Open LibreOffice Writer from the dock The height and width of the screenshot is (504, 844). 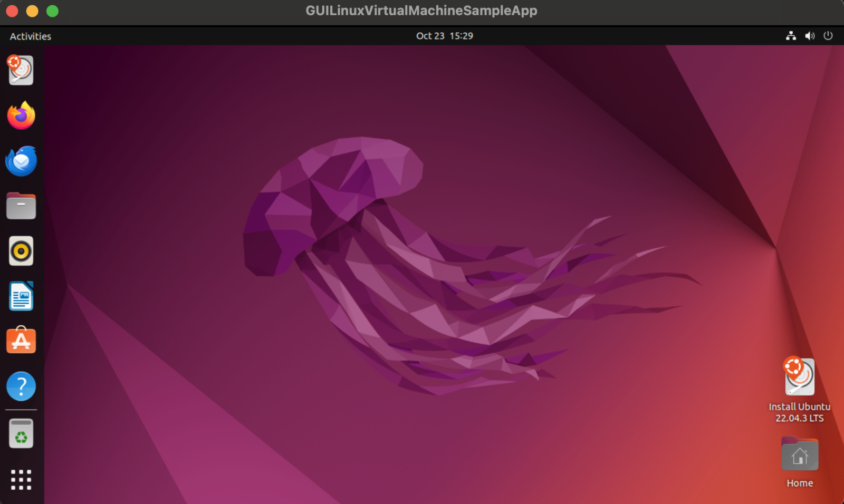[x=21, y=296]
